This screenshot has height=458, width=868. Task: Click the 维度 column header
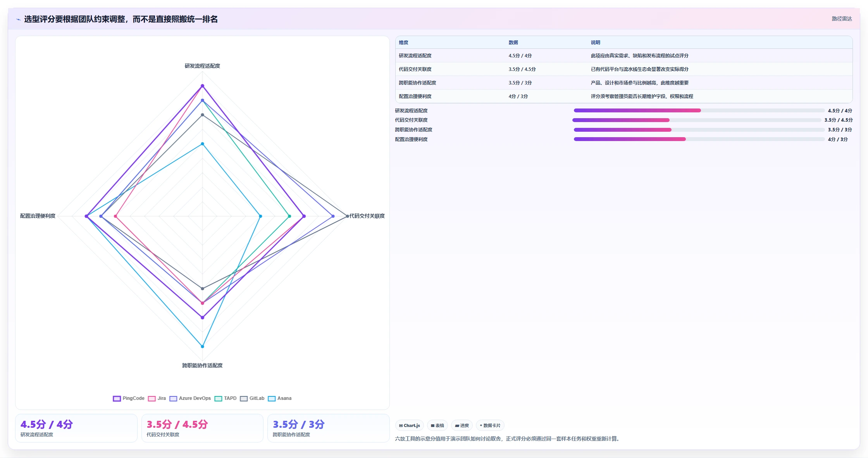403,43
